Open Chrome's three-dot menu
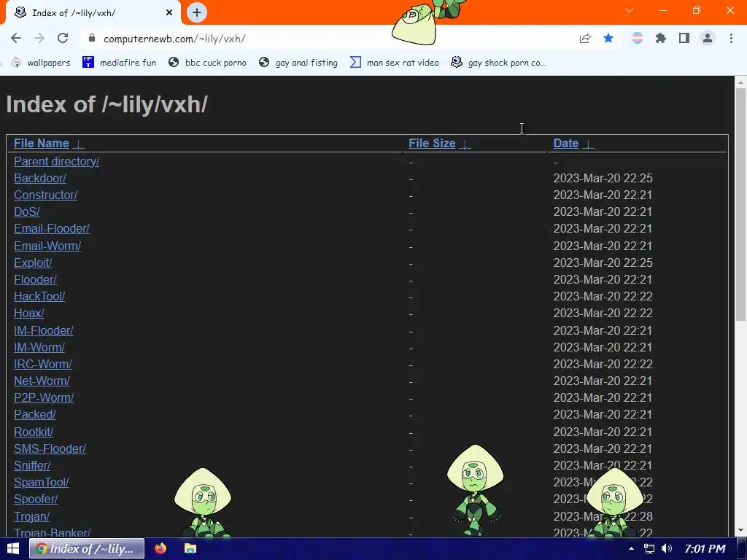Screen dimensions: 747x560 point(731,38)
